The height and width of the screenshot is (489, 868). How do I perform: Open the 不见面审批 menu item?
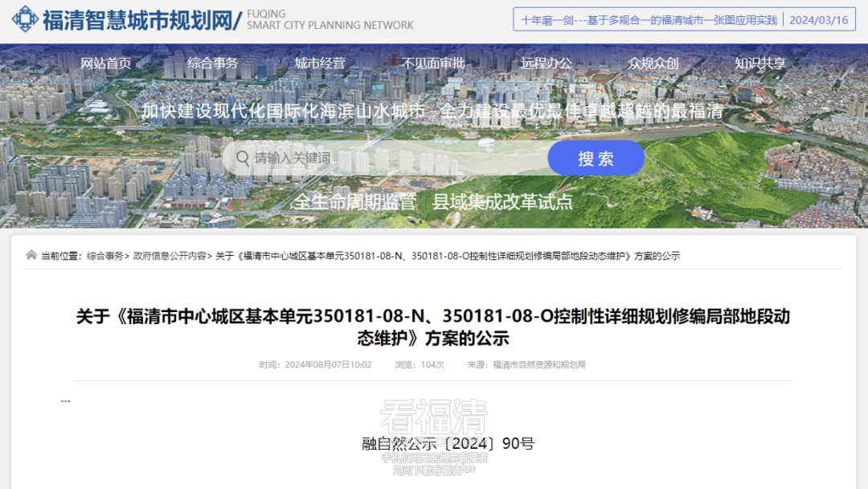tap(433, 63)
